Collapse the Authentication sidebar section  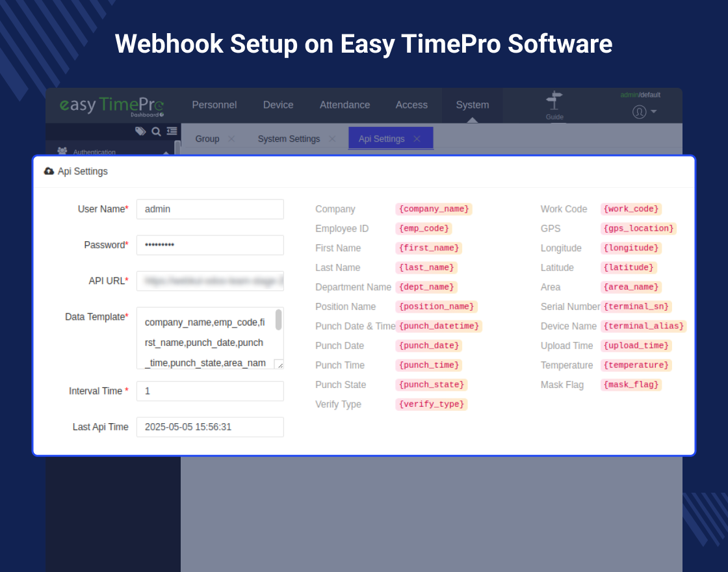(166, 152)
